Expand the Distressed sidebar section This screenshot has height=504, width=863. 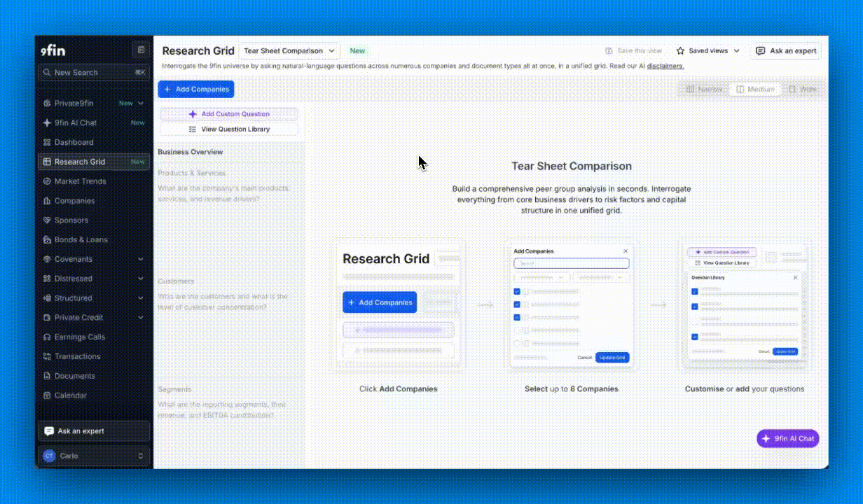[94, 279]
